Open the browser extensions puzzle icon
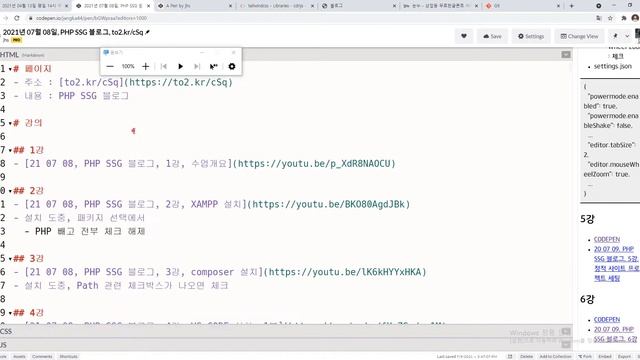This screenshot has width=640, height=360. coord(624,18)
